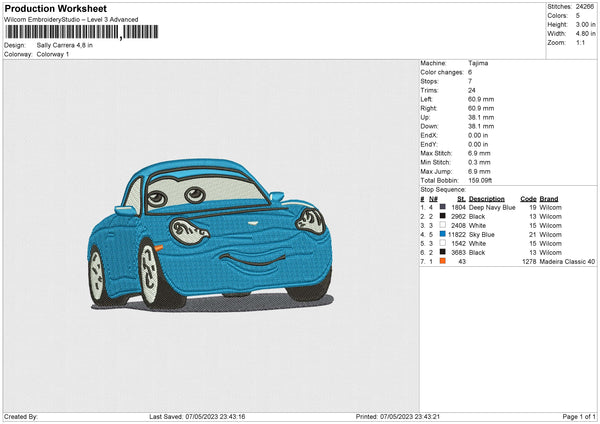Click 'Madeira Classic 40' brand text
Image resolution: width=600 pixels, height=424 pixels.
pyautogui.click(x=567, y=261)
